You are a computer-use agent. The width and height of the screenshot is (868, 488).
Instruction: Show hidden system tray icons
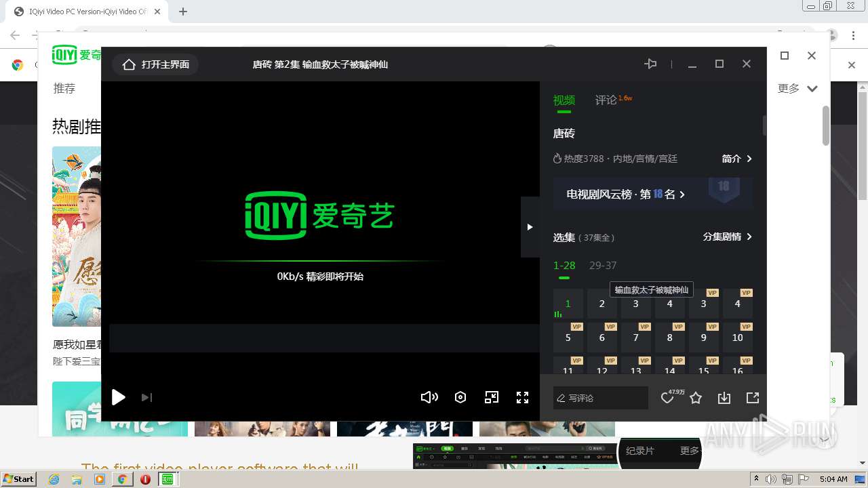point(756,479)
